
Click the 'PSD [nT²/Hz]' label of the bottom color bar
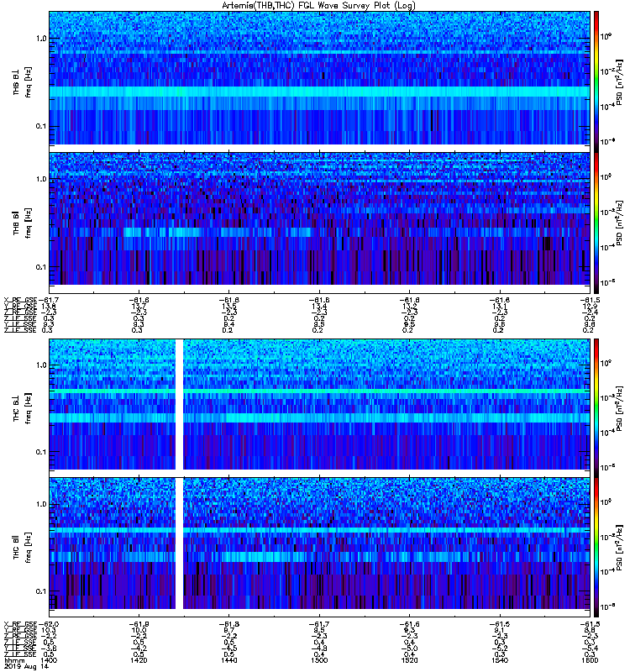point(620,548)
